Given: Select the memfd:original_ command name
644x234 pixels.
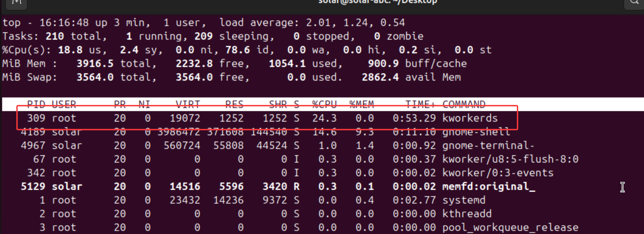Looking at the screenshot, I should [x=489, y=186].
